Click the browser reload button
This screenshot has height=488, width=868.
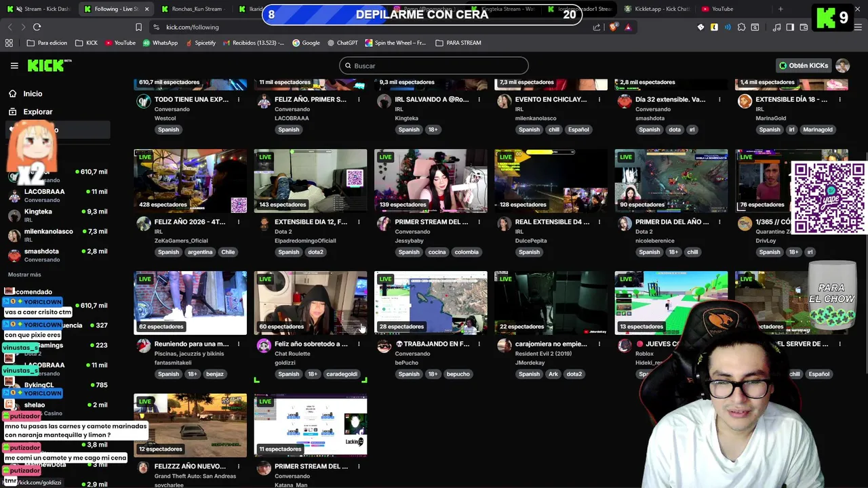click(x=37, y=27)
